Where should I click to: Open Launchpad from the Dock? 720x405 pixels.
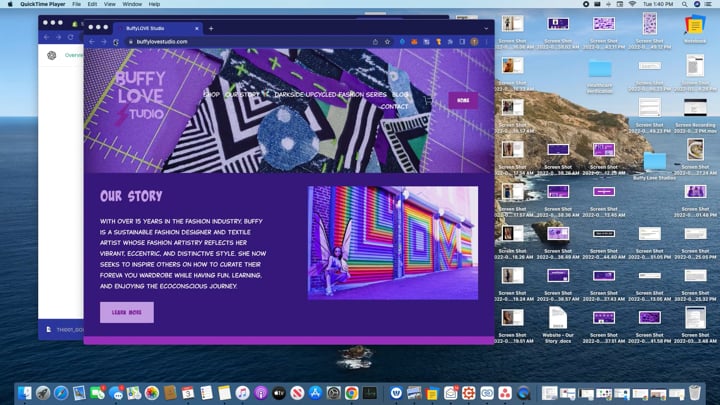(x=43, y=393)
